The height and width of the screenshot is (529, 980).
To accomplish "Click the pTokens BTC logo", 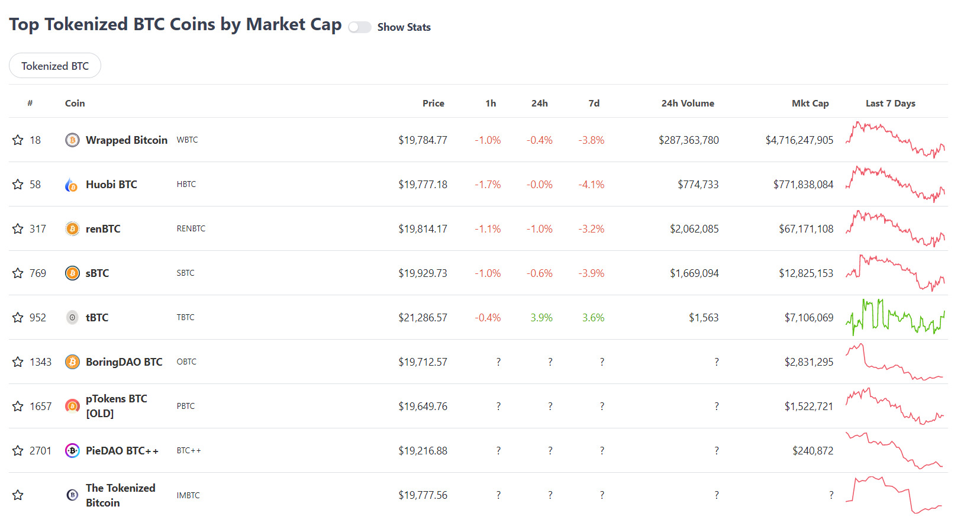I will 72,407.
